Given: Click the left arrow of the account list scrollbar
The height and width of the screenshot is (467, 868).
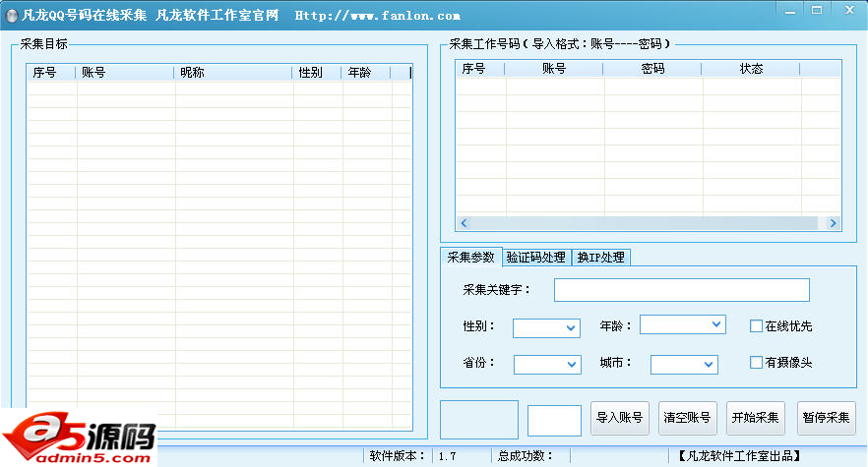Looking at the screenshot, I should point(464,223).
